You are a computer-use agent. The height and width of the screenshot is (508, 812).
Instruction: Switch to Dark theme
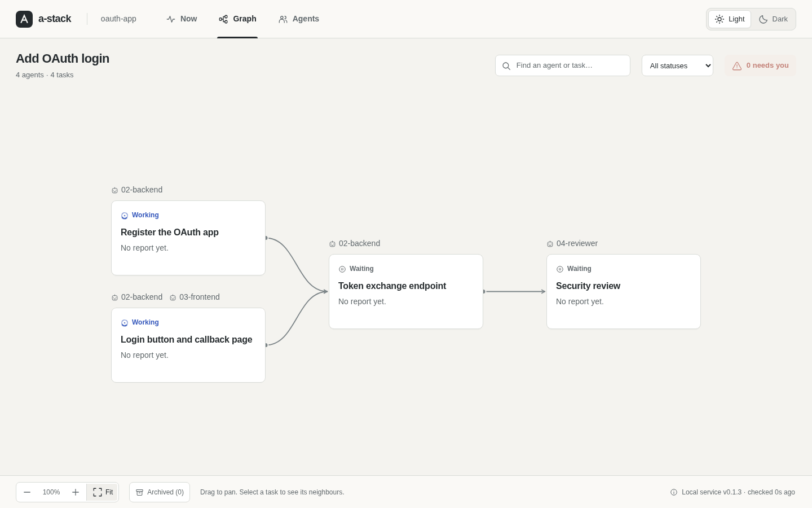click(773, 19)
